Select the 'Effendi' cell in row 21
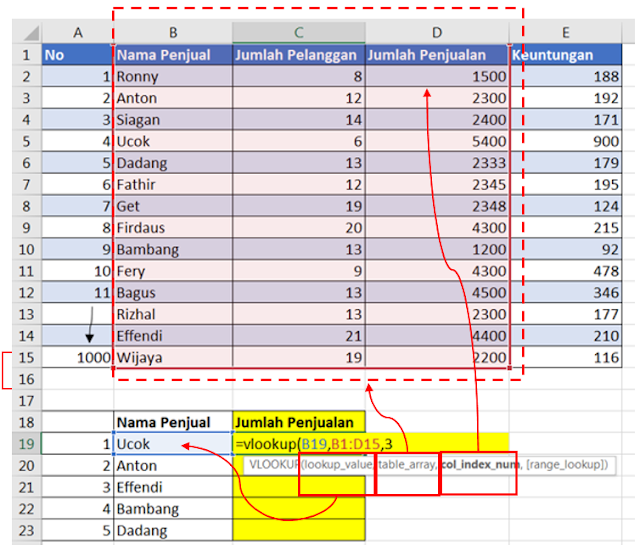 click(173, 487)
